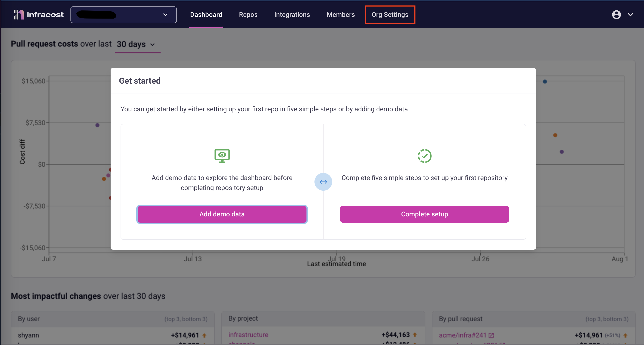Viewport: 644px width, 345px height.
Task: Click the Infracost logo icon
Action: tap(19, 14)
